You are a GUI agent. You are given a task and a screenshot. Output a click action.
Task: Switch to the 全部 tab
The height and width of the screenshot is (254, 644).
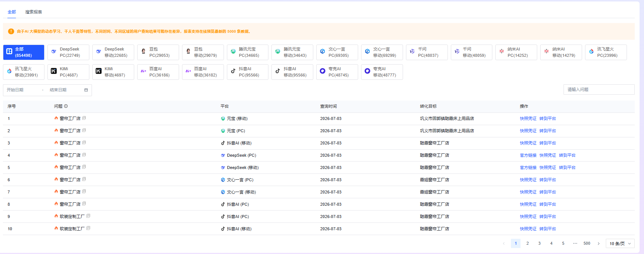tap(12, 12)
